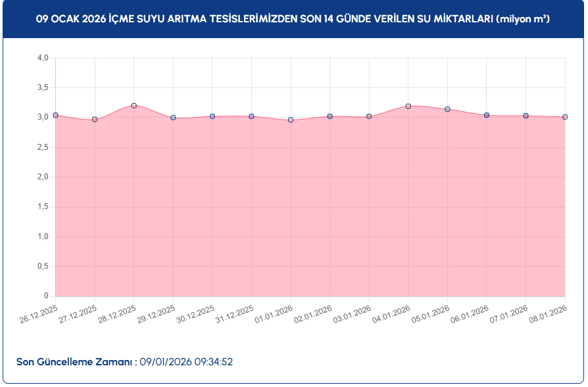Pick the 06.01.2026 data point marker

coord(487,115)
